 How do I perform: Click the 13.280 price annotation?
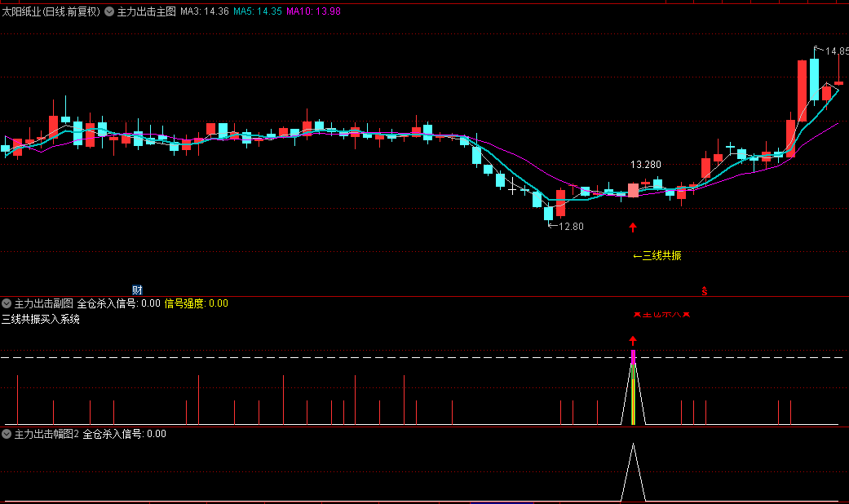645,165
